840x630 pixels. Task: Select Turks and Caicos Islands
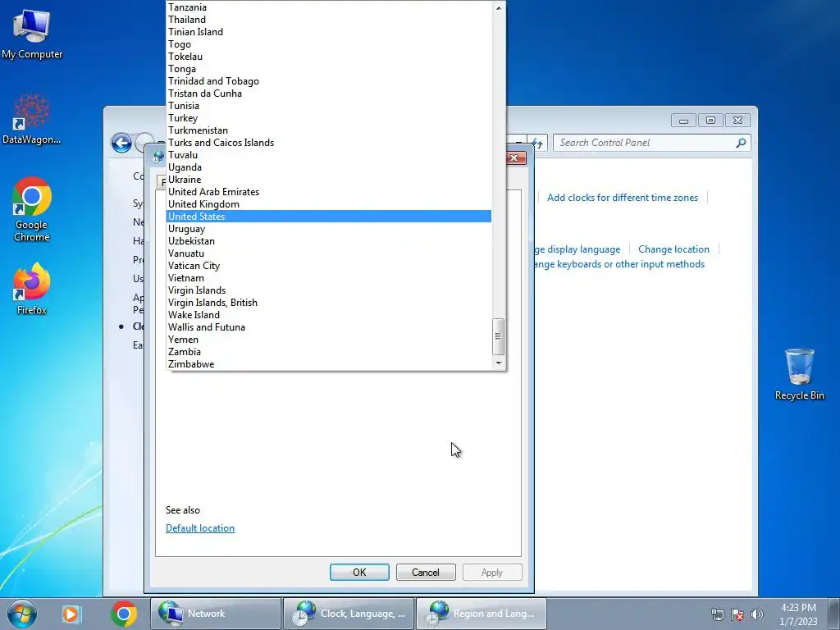coord(329,143)
